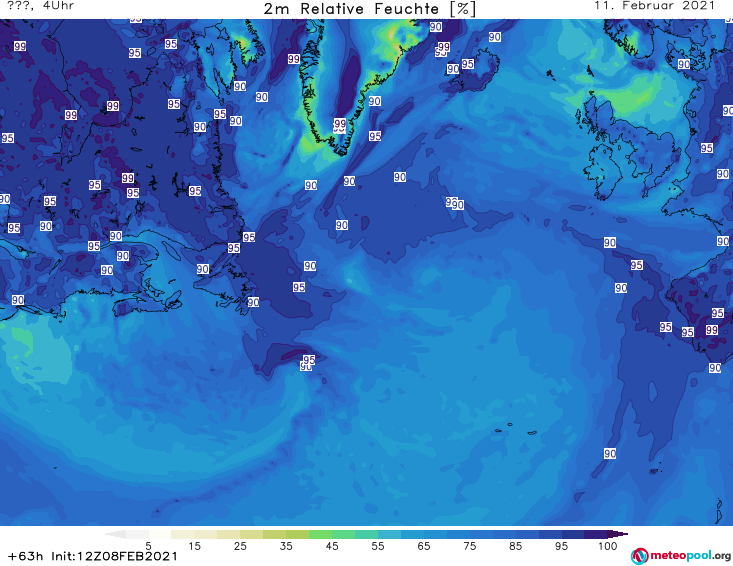Click the pale white arrow start of colorbar
The image size is (733, 566).
click(115, 534)
